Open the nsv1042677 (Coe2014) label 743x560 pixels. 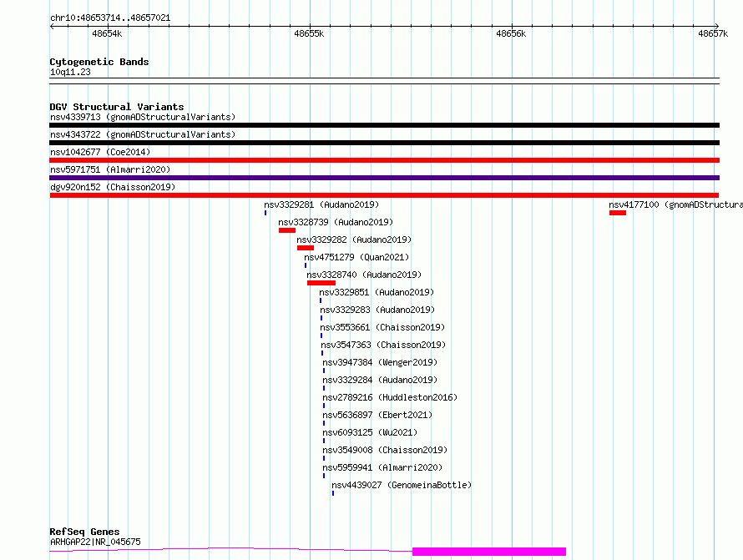pos(100,152)
